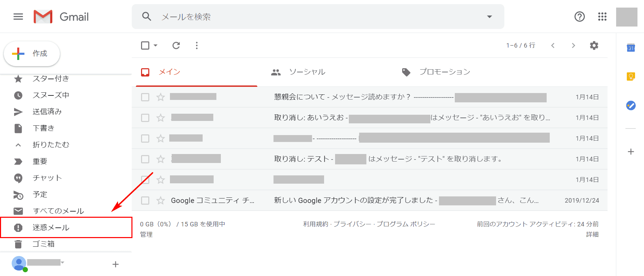The image size is (644, 276).
Task: Start a new hangout conversation plus
Action: point(116,264)
